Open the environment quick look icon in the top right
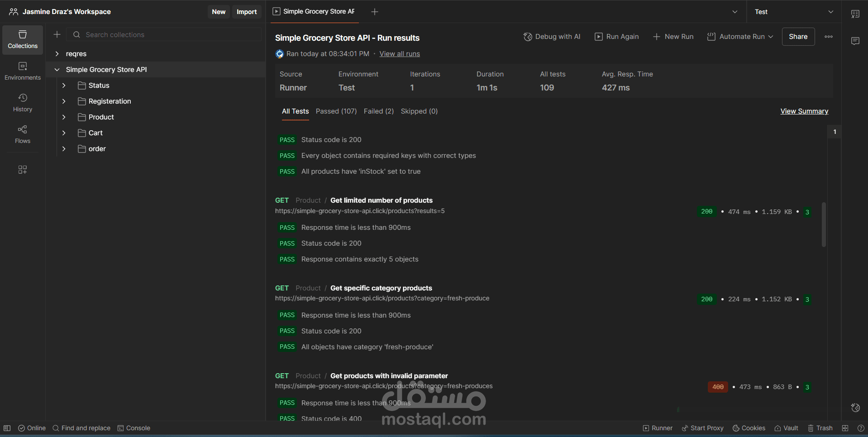 click(x=855, y=14)
